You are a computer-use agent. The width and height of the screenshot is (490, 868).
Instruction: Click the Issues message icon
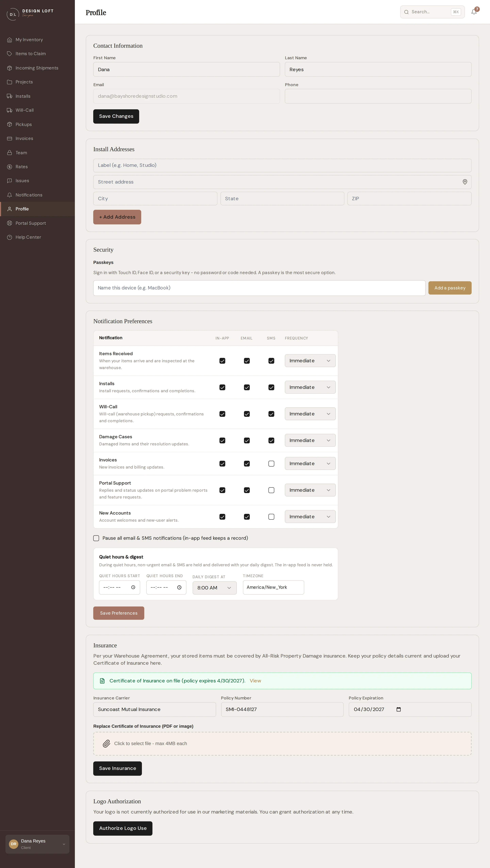(9, 181)
